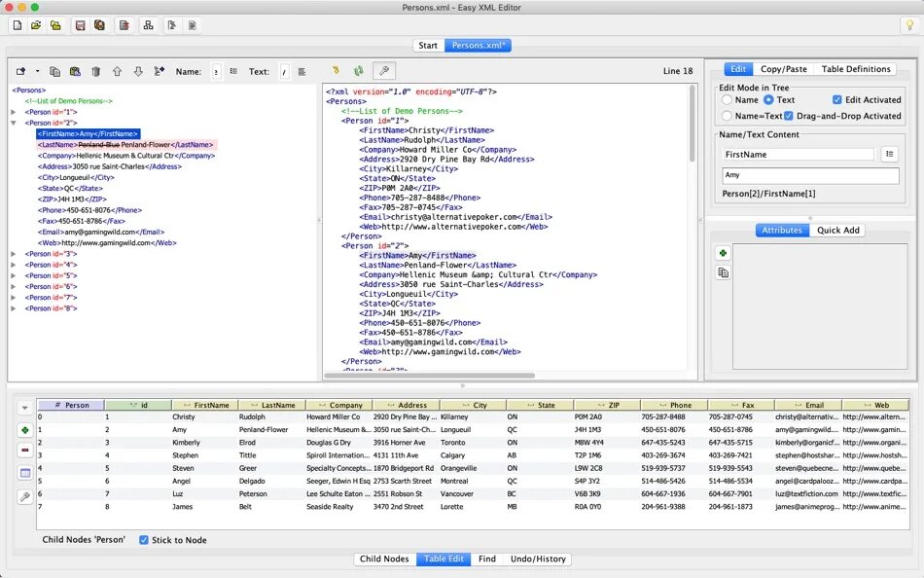Click the open file folder icon
924x578 pixels.
(x=37, y=25)
